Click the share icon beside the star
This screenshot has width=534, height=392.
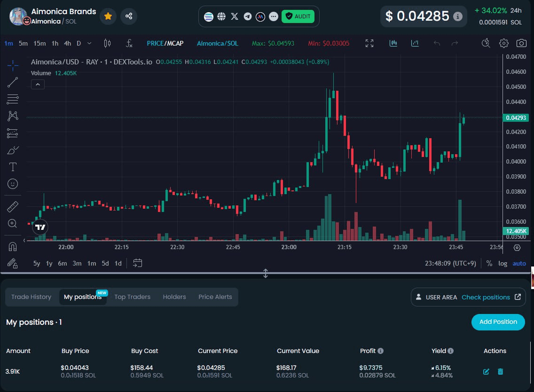pos(129,16)
